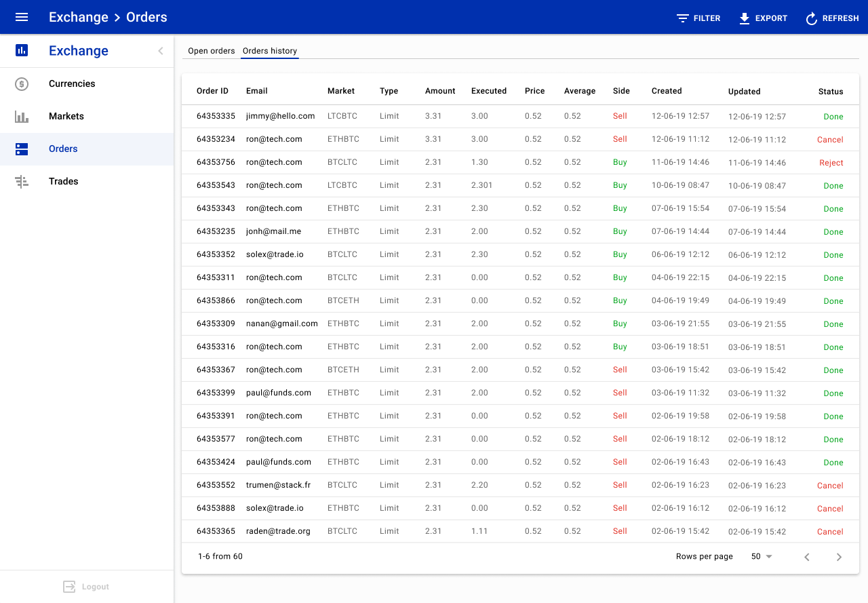
Task: Click executed value 2.301
Action: click(x=482, y=185)
